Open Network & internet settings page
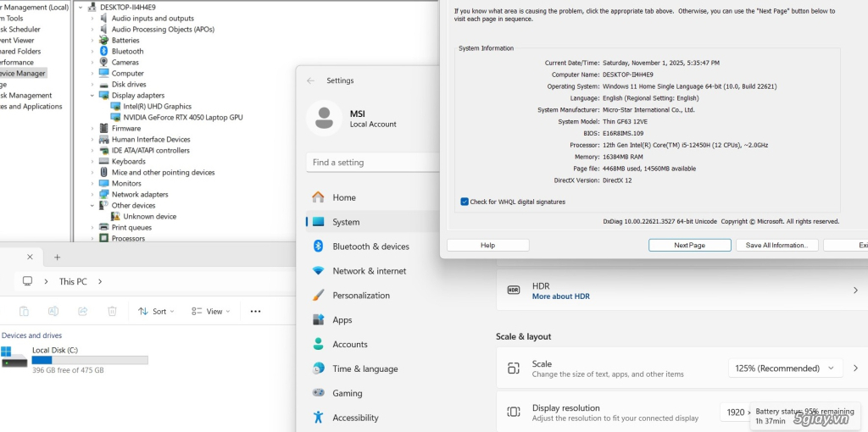 [x=369, y=271]
